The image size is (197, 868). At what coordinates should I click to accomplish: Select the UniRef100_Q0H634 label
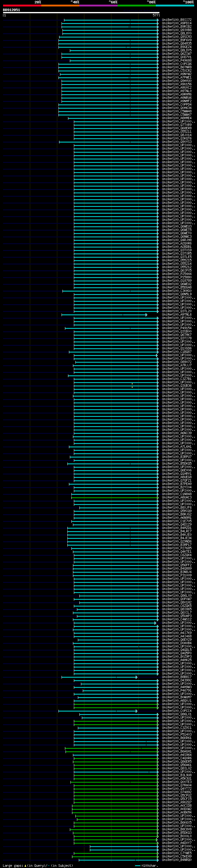(x=176, y=108)
